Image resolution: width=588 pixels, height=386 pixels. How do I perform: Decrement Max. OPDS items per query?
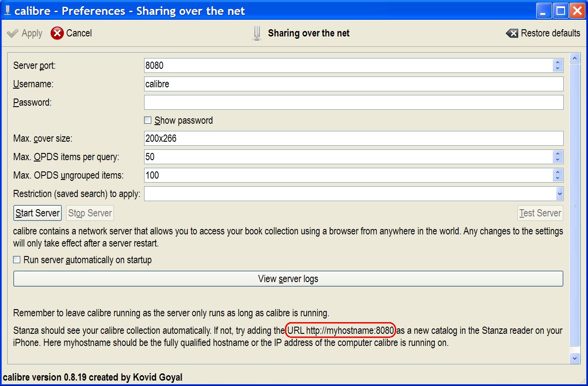pyautogui.click(x=558, y=160)
